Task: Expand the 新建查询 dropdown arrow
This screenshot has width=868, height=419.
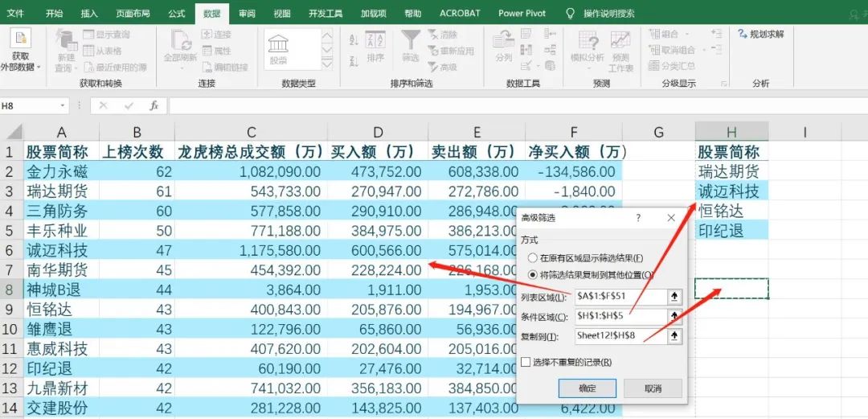Action: (x=76, y=68)
